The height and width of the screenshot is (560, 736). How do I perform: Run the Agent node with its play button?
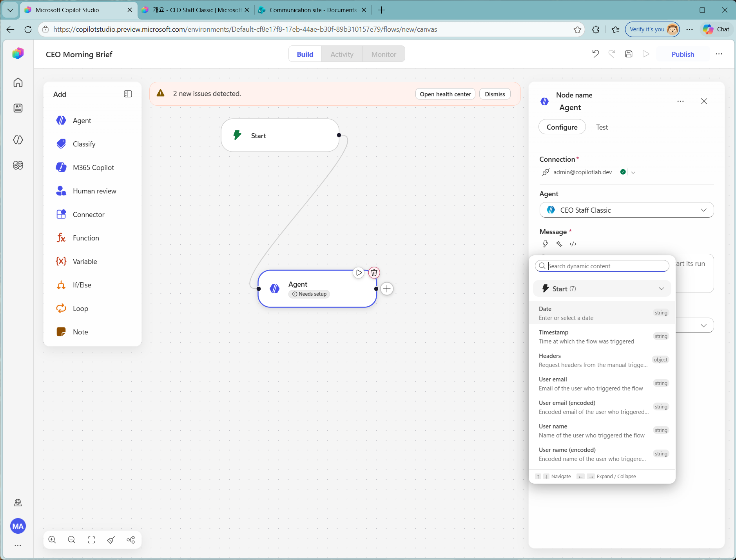(359, 273)
